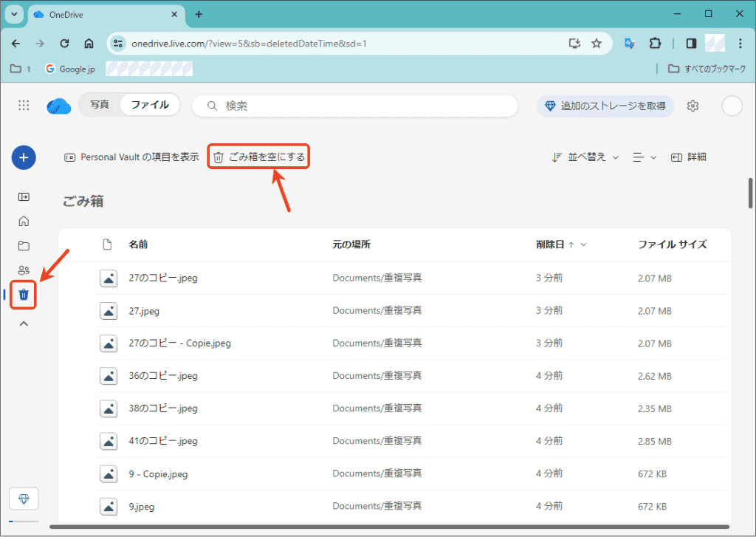Sort by the 名前 column header
The image size is (756, 537).
coord(138,244)
